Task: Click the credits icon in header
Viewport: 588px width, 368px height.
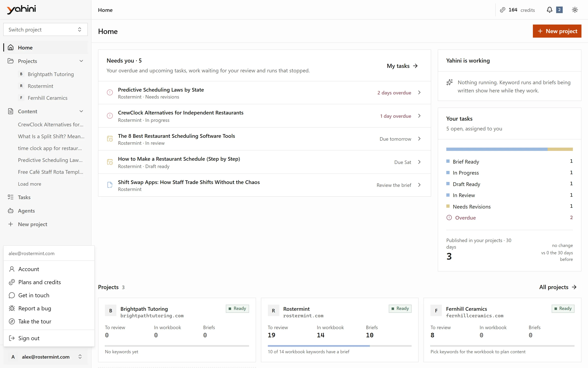Action: [502, 10]
